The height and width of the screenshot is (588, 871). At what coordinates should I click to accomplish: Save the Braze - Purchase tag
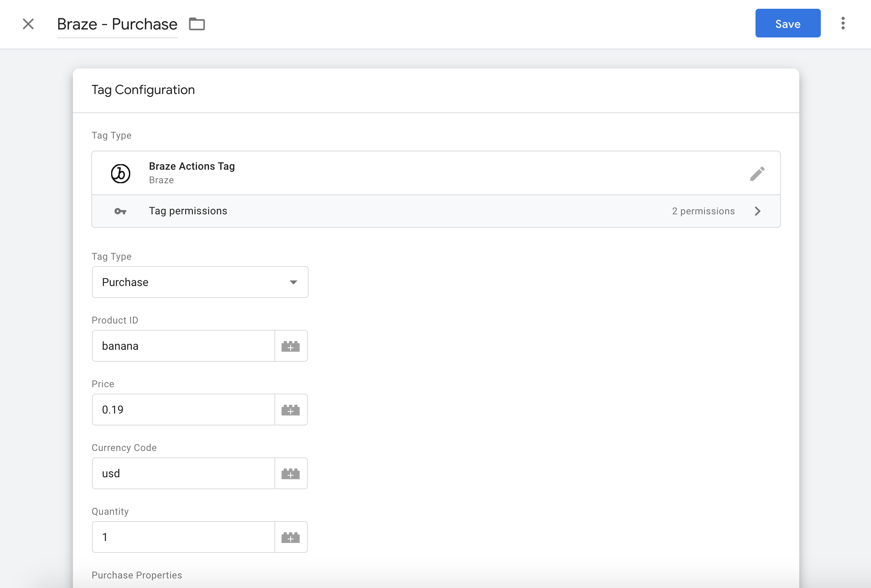[x=788, y=24]
